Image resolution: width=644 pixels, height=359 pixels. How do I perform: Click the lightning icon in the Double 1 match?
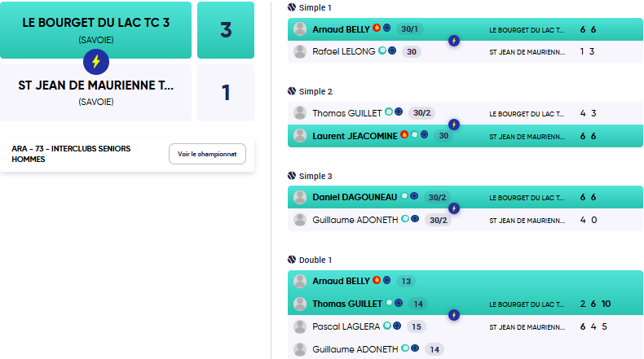(x=454, y=315)
